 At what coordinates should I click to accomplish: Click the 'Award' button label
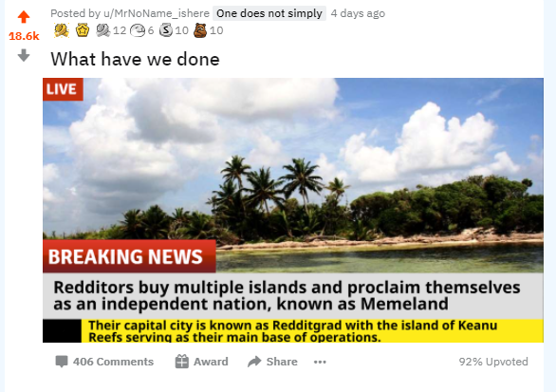coord(211,362)
